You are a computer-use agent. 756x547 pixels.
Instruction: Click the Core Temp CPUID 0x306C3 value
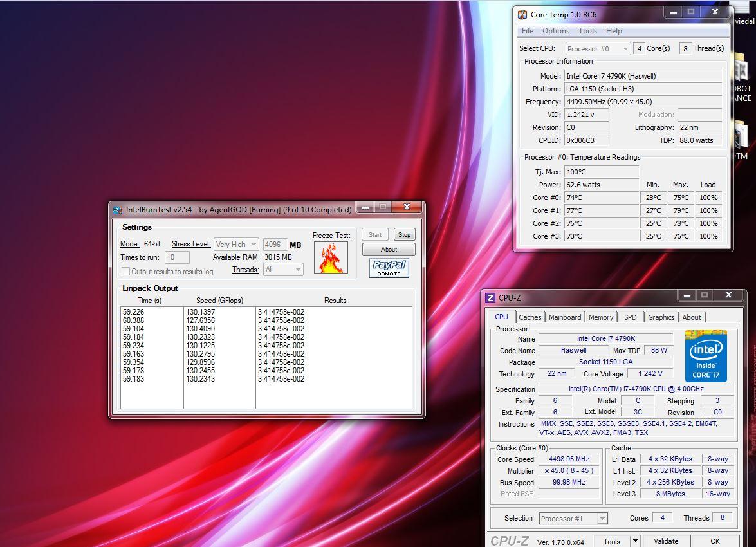(x=586, y=140)
